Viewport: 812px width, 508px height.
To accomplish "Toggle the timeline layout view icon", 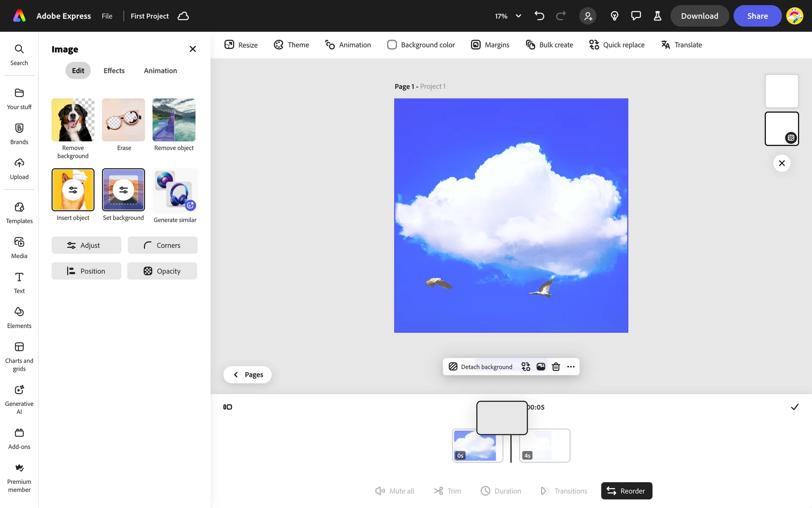I will pyautogui.click(x=228, y=407).
